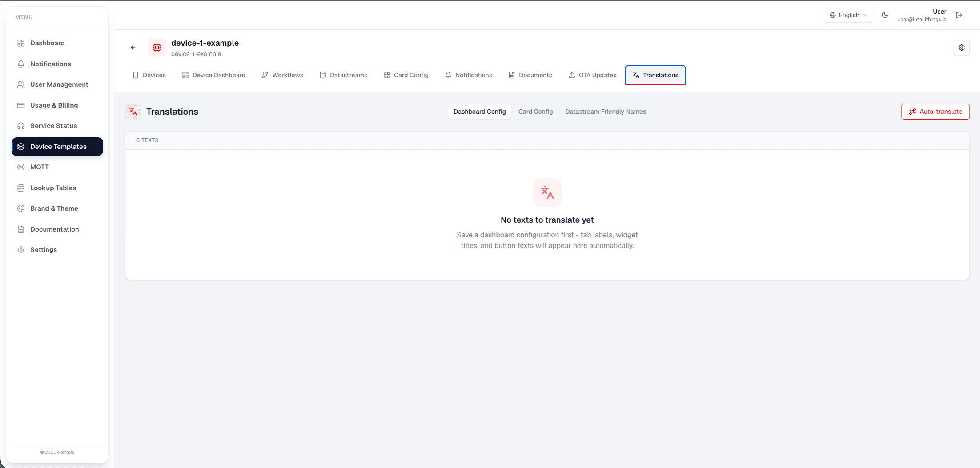Click 'No texts to translate yet' message
This screenshot has height=468, width=980.
tap(547, 220)
